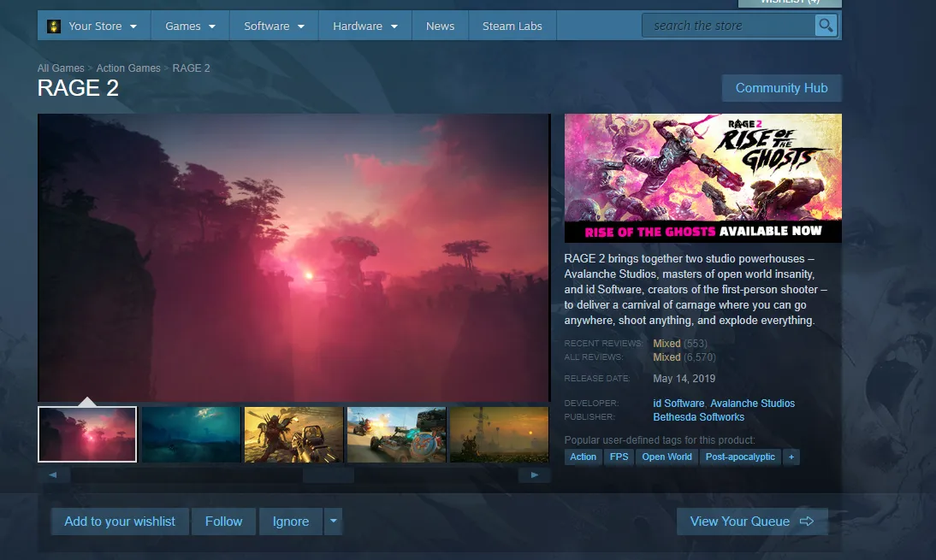Click the search magnifier icon
This screenshot has width=936, height=560.
click(826, 26)
